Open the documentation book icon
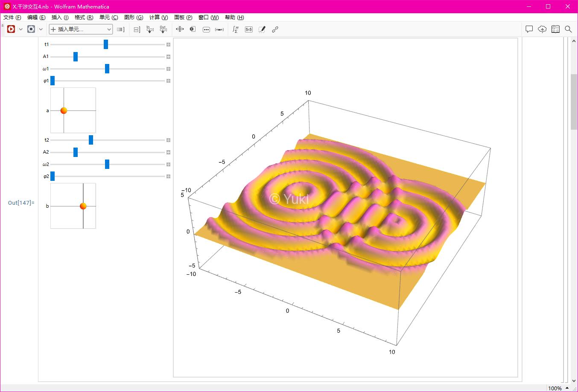 coord(555,29)
